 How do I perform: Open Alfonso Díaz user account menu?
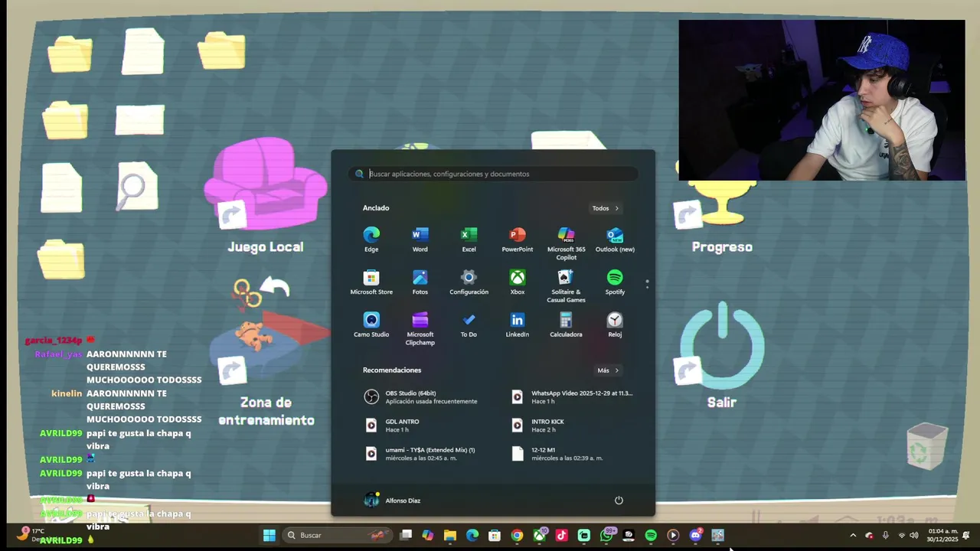[x=392, y=500]
